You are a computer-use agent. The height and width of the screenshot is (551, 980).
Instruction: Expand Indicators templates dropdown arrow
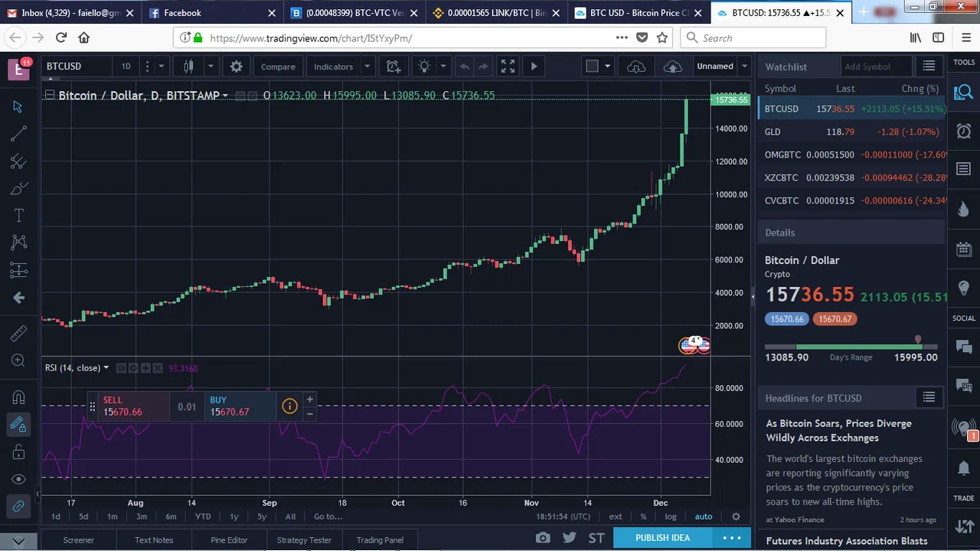point(367,67)
